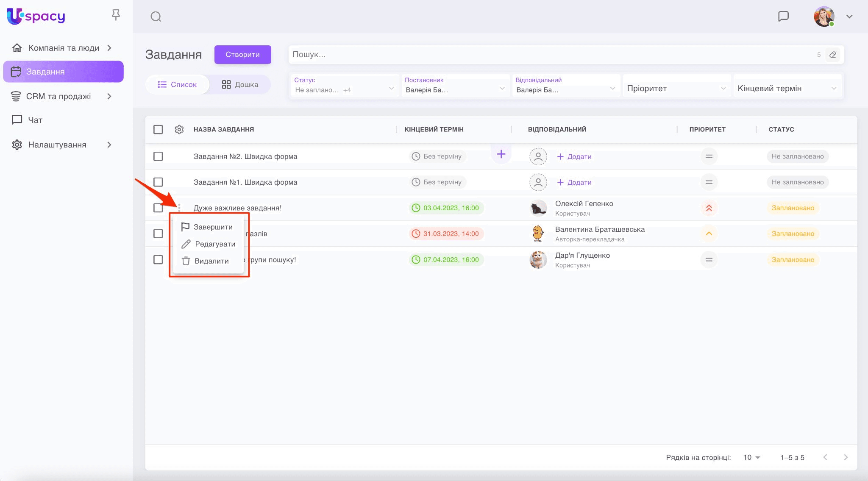Clear filters with the eraser icon

(x=832, y=55)
